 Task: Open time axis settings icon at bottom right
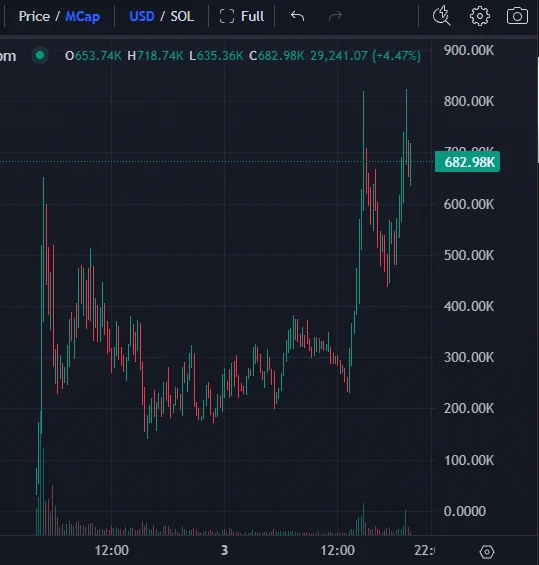coord(487,551)
